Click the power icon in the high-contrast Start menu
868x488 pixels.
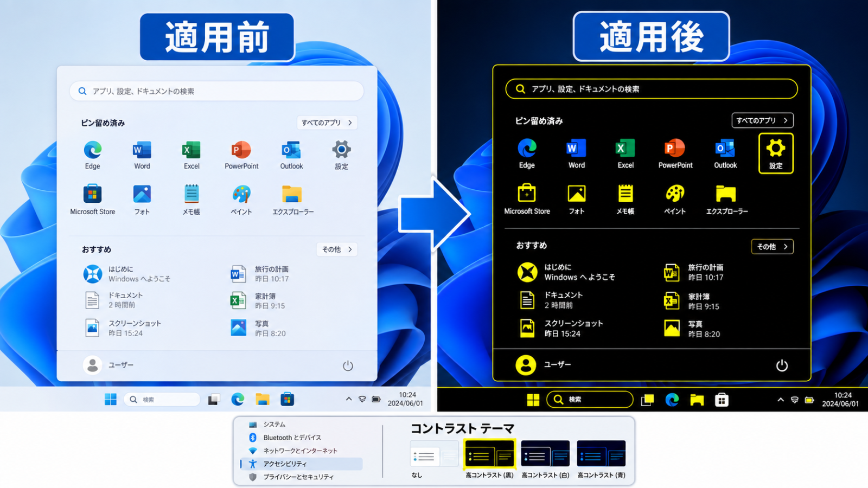(782, 365)
